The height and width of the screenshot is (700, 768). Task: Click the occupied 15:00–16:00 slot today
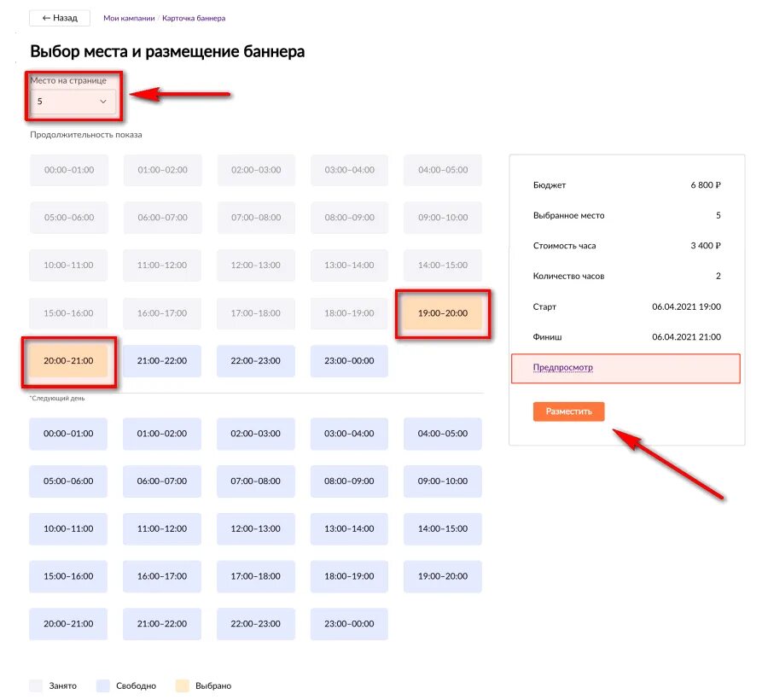pos(68,313)
